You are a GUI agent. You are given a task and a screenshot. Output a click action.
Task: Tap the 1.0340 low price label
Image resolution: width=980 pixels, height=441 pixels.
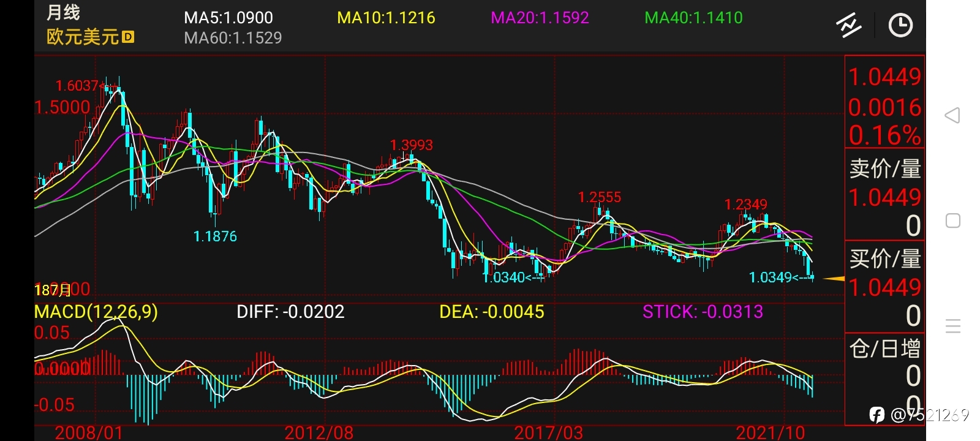tap(505, 277)
